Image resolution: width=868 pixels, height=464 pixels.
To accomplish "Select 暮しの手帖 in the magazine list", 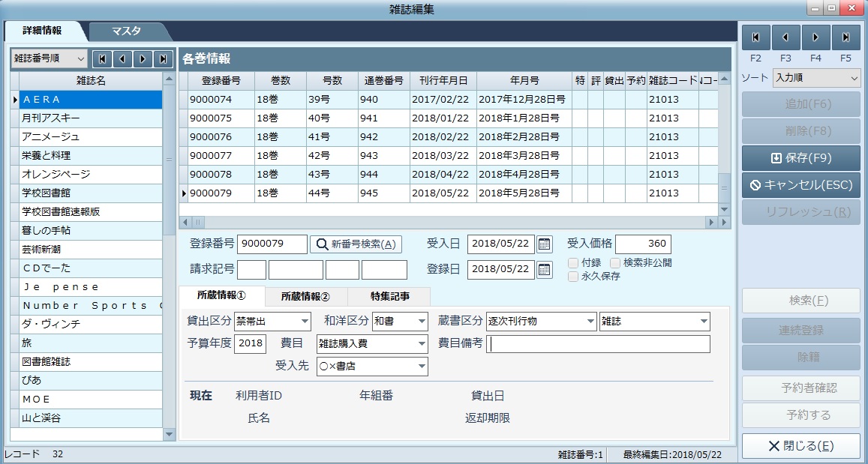I will (x=92, y=231).
